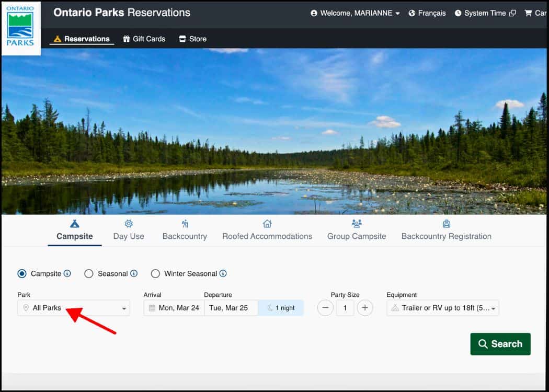Expand the Welcome, MARIANNE account menu
This screenshot has width=549, height=392.
coord(355,13)
